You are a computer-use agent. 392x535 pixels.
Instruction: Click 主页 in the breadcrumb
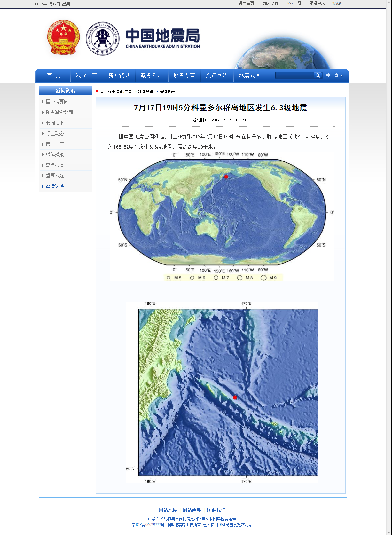128,91
